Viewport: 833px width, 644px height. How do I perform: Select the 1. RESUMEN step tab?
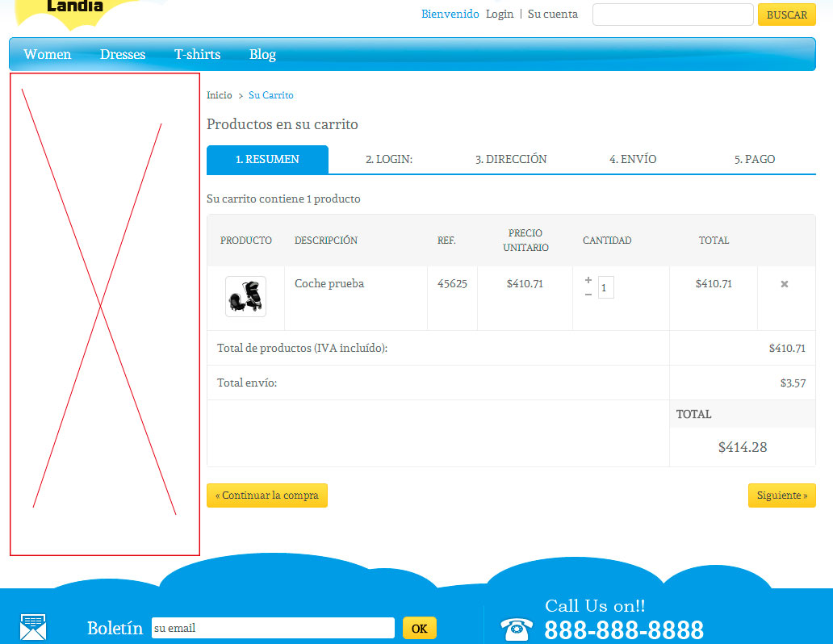[267, 160]
